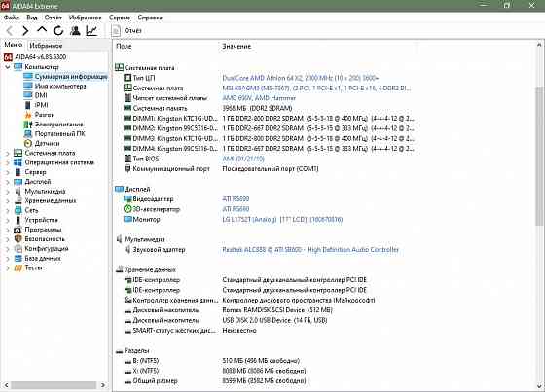Image resolution: width=545 pixels, height=392 pixels.
Task: Select the DMI tree item
Action: coord(41,95)
